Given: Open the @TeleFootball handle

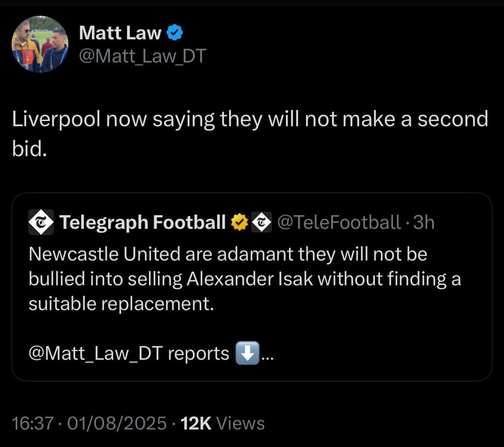Looking at the screenshot, I should [x=338, y=222].
